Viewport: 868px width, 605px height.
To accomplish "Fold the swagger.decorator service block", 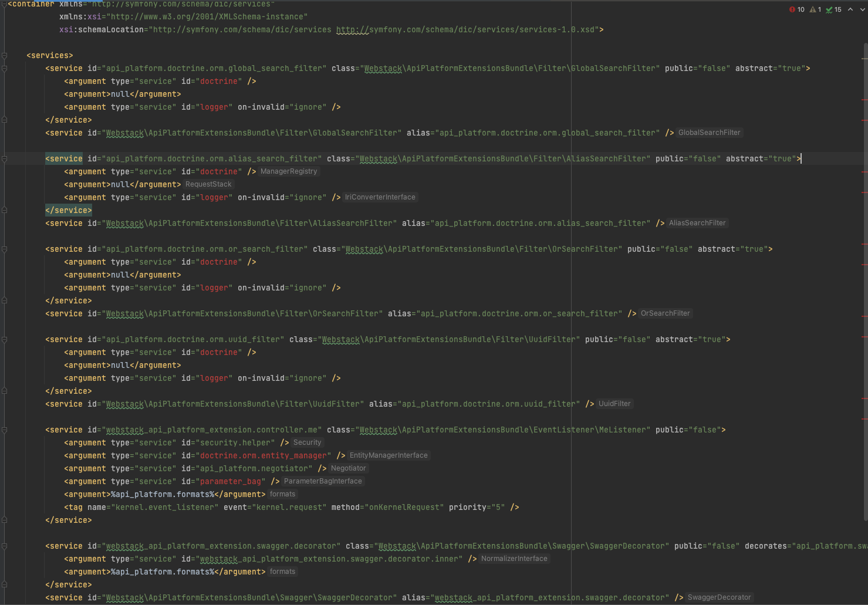I will (x=4, y=546).
